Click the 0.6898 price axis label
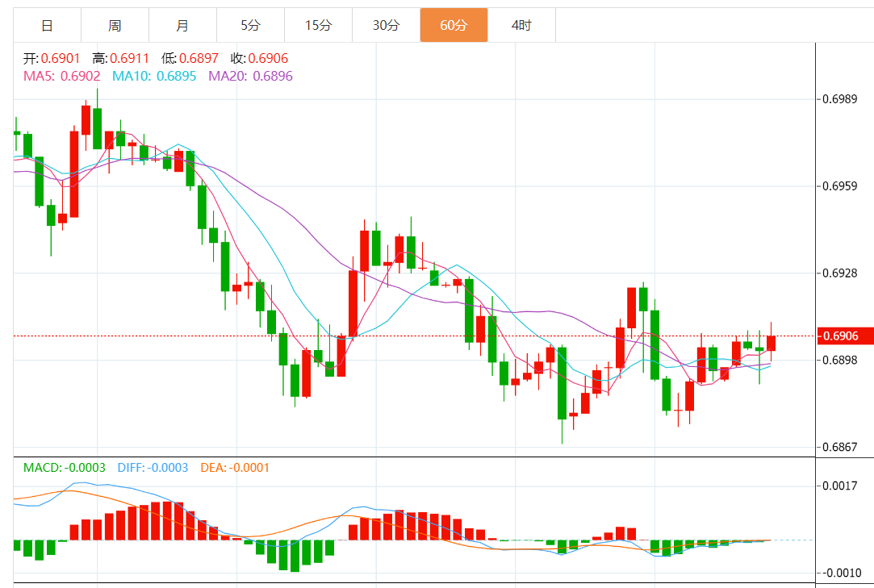 [839, 360]
